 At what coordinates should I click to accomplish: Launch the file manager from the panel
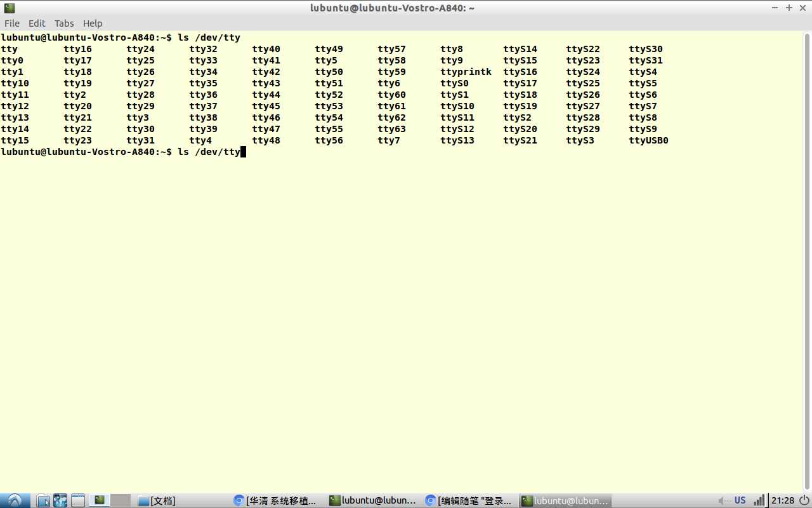(x=43, y=500)
